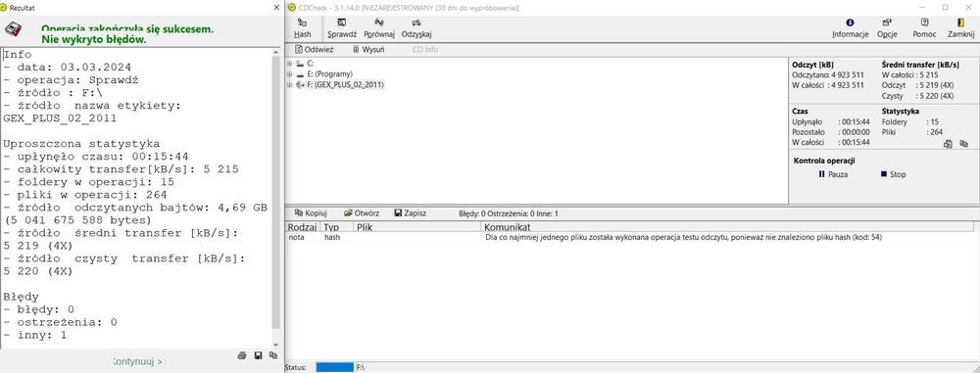Sort messages by Typ column

(337, 227)
